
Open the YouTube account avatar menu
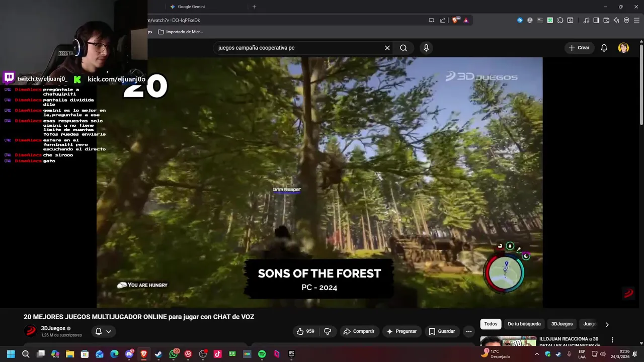click(x=623, y=48)
